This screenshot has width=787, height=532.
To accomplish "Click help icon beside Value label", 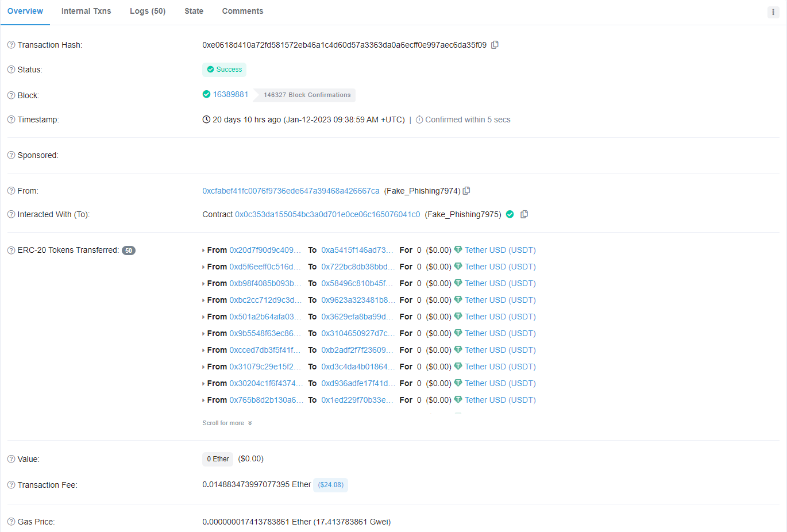I will 11,459.
